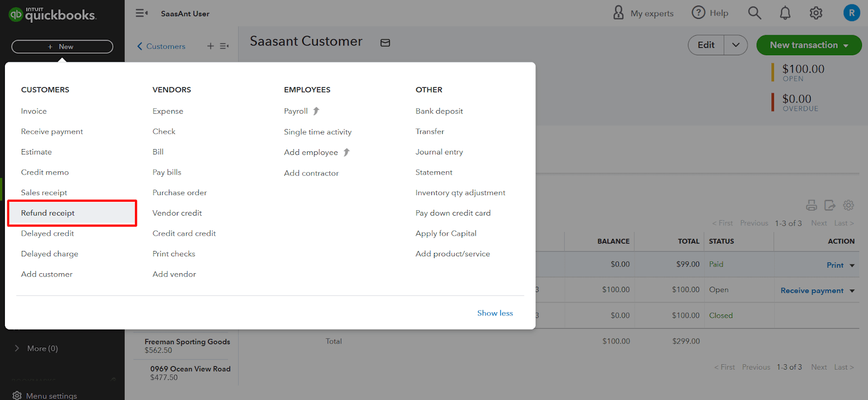Expand the Receive payment dropdown arrow
This screenshot has width=868, height=400.
(x=852, y=291)
